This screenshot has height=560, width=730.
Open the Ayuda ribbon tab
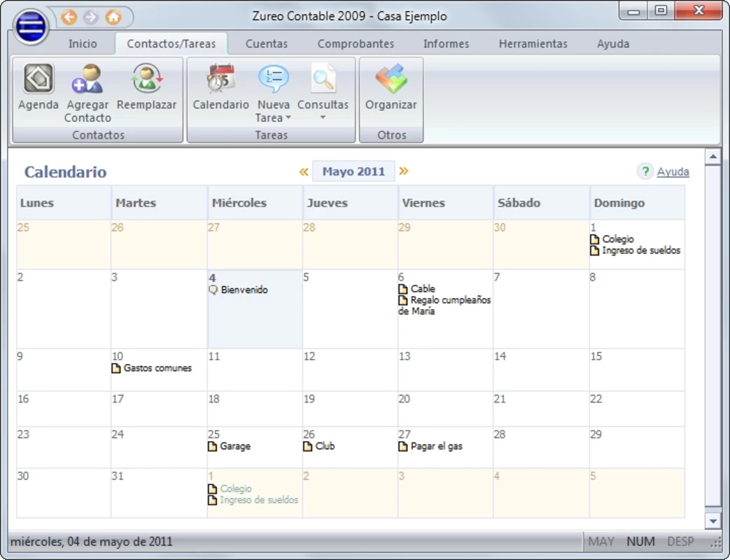(613, 44)
